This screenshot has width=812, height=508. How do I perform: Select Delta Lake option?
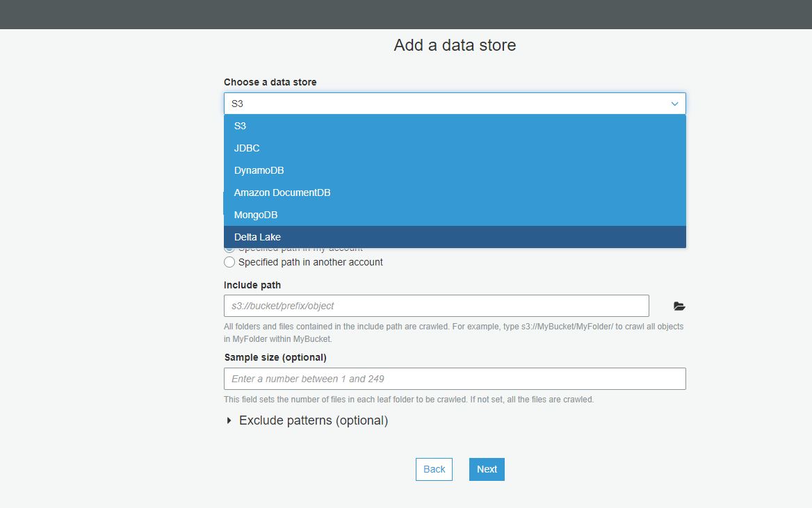point(455,237)
